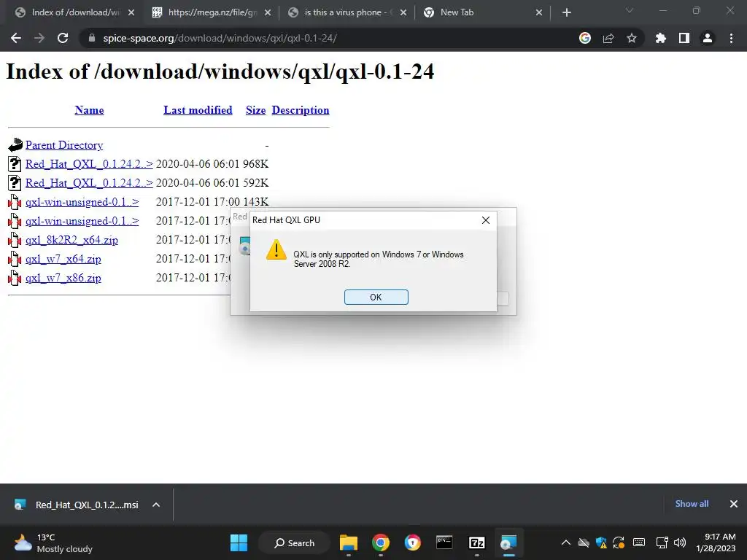Open the qxl_w7_x64.zip link

[63, 259]
